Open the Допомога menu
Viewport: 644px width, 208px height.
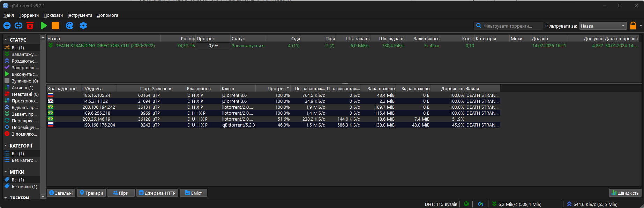[107, 15]
